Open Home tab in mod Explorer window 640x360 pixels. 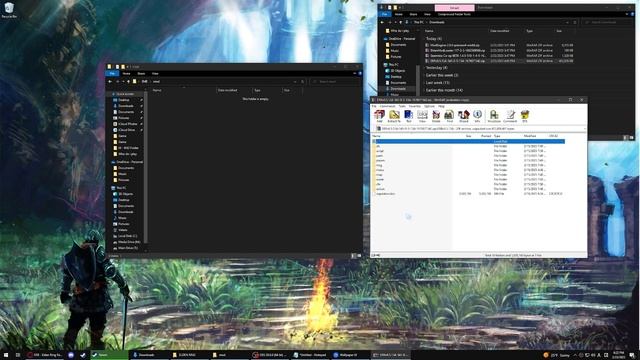127,73
